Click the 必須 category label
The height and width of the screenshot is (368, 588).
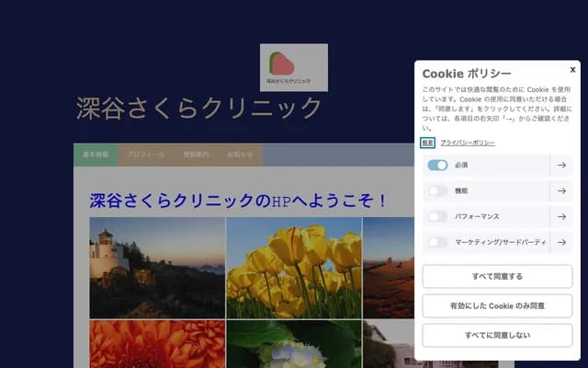[x=461, y=166]
